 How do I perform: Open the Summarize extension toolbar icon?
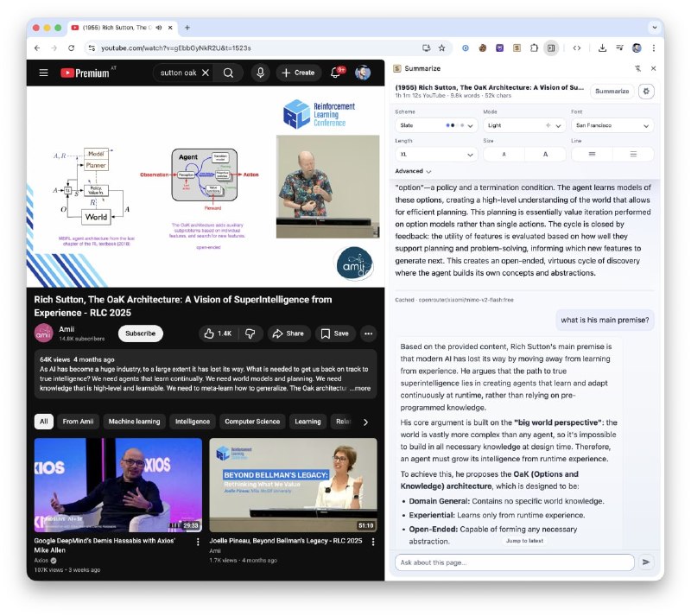517,48
